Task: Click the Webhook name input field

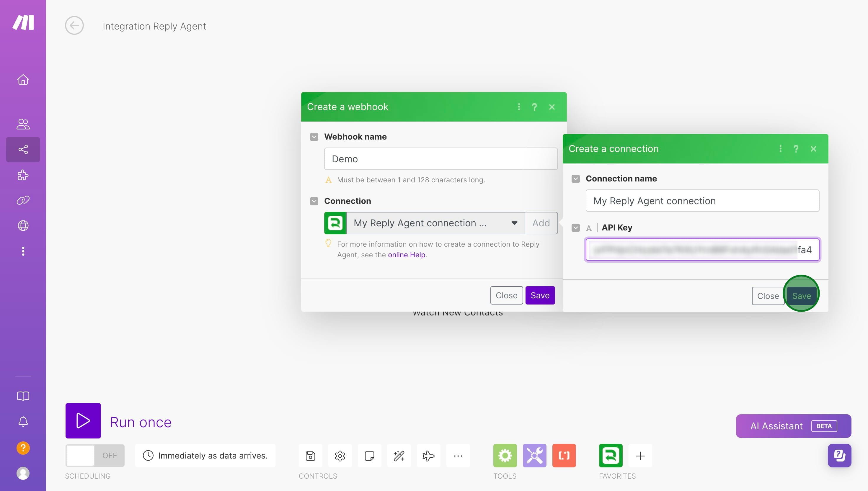Action: (440, 159)
